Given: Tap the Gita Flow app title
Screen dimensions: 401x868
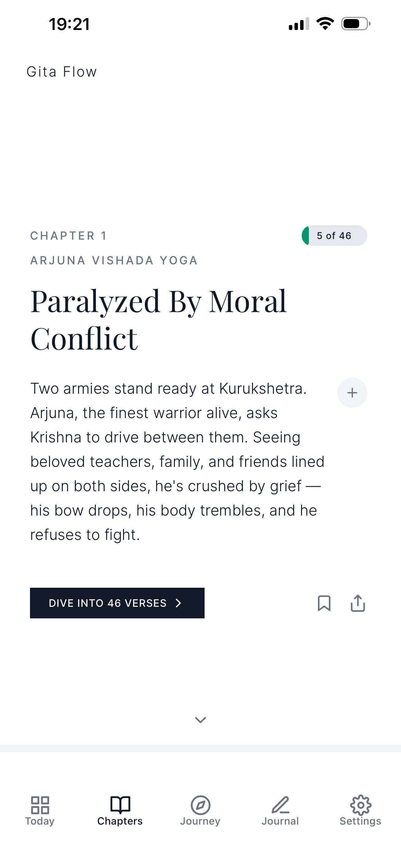Looking at the screenshot, I should [x=62, y=72].
